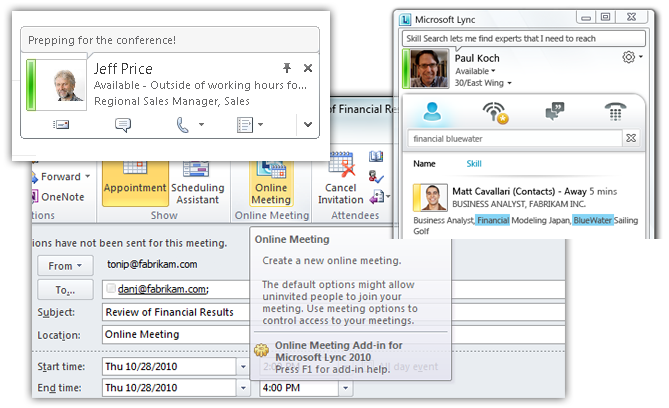
Task: Open the From dropdown button
Action: 65,266
